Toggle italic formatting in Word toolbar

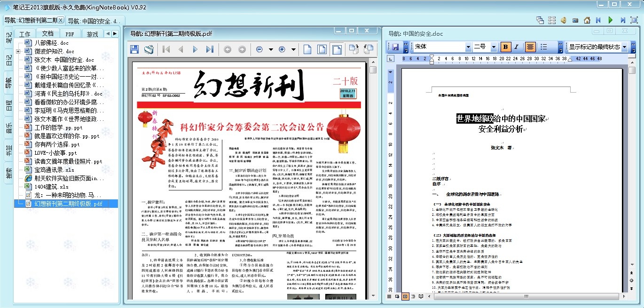(x=516, y=47)
